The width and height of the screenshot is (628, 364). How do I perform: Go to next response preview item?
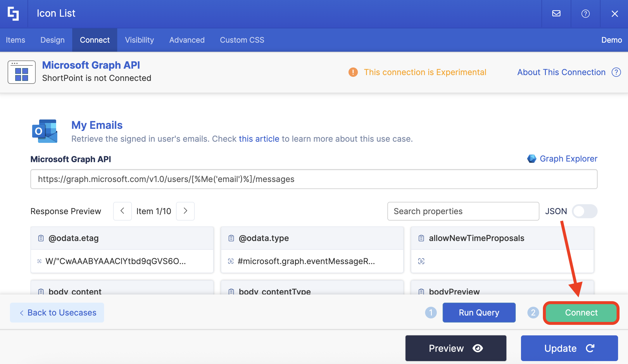185,211
